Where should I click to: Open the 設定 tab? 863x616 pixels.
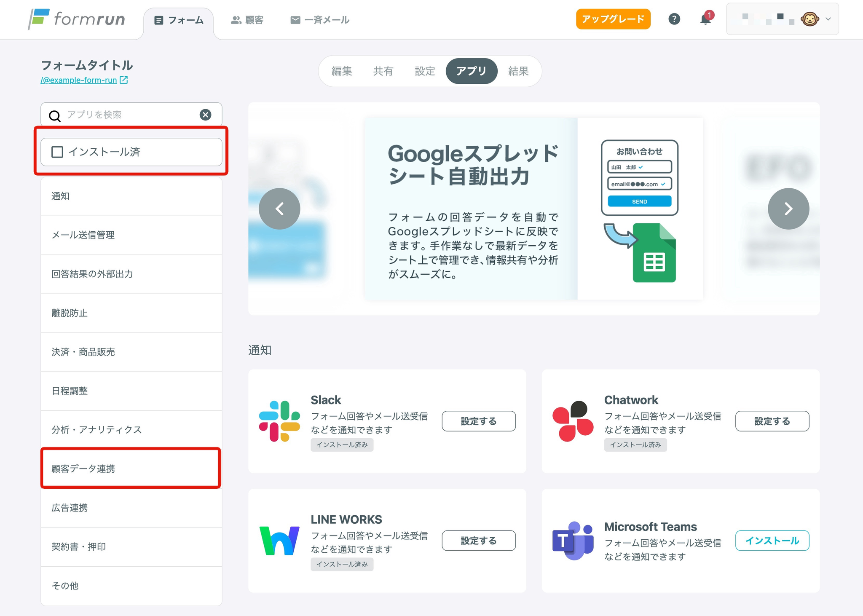pos(425,71)
